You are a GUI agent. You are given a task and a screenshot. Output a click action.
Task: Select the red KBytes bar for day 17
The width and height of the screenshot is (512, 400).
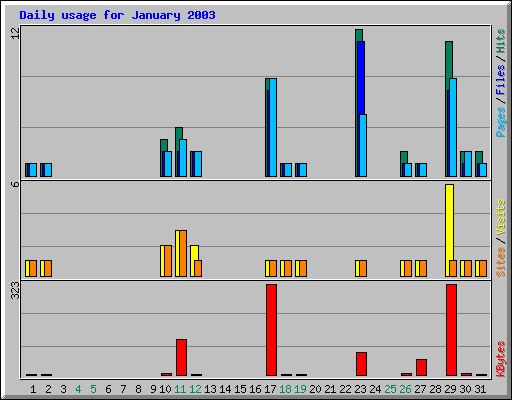pos(271,330)
